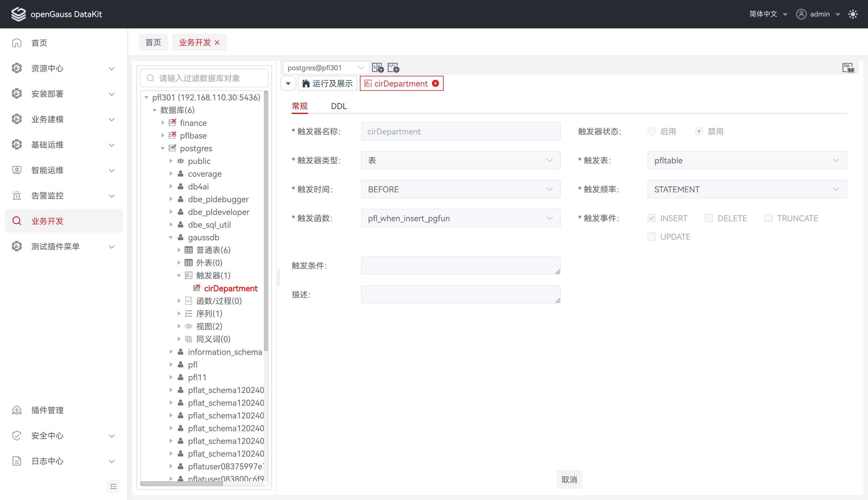Select cirDepartment trigger in tree
This screenshot has width=868, height=500.
pyautogui.click(x=231, y=288)
